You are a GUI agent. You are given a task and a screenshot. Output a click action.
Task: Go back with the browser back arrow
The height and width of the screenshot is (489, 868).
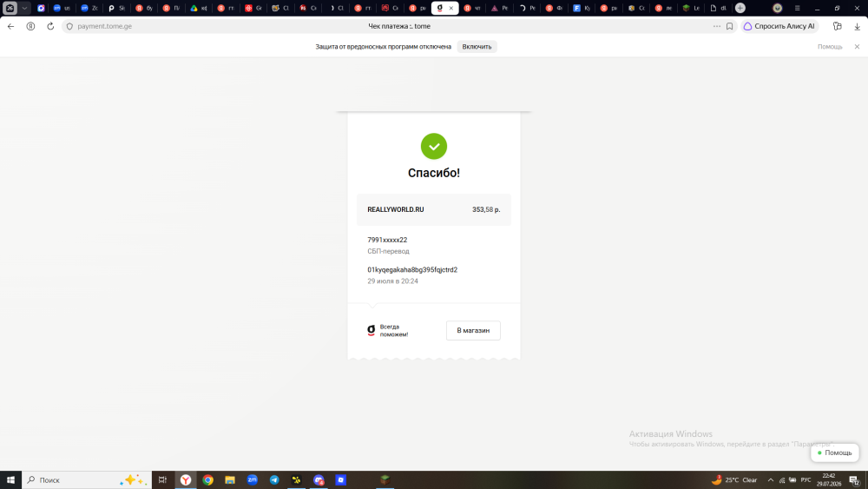coord(11,26)
